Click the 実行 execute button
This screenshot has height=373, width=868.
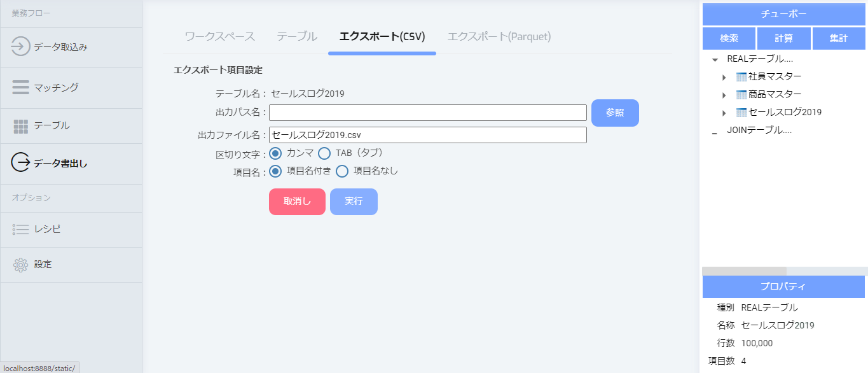pyautogui.click(x=354, y=201)
